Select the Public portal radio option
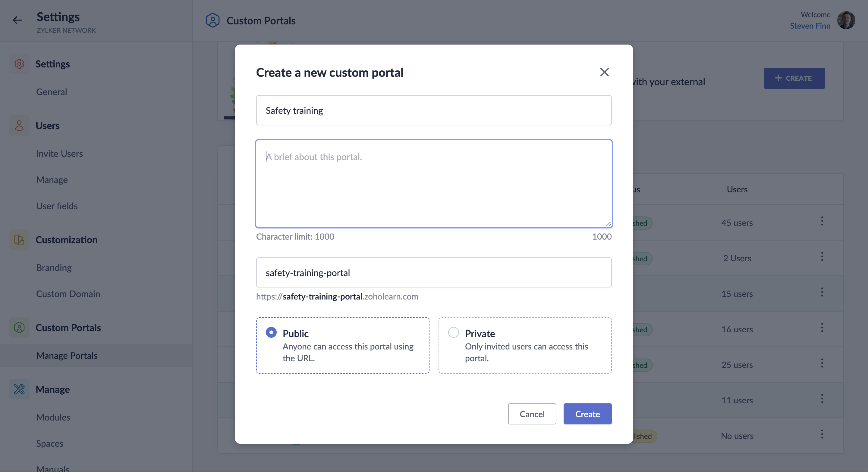 coord(271,332)
